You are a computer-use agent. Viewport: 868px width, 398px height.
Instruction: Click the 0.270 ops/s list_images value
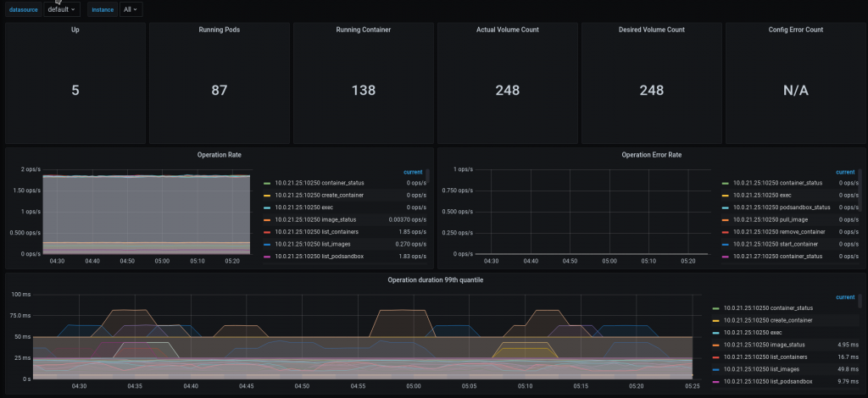(410, 244)
